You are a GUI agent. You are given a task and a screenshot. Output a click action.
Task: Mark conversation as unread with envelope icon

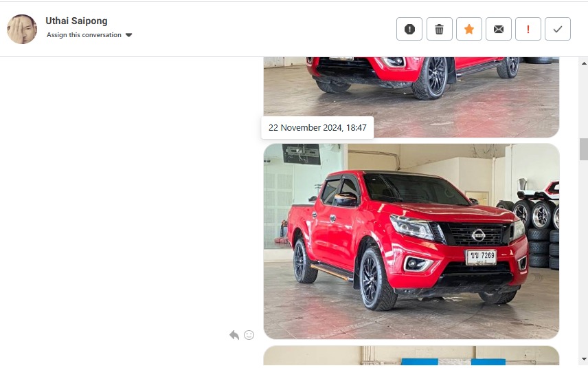499,29
